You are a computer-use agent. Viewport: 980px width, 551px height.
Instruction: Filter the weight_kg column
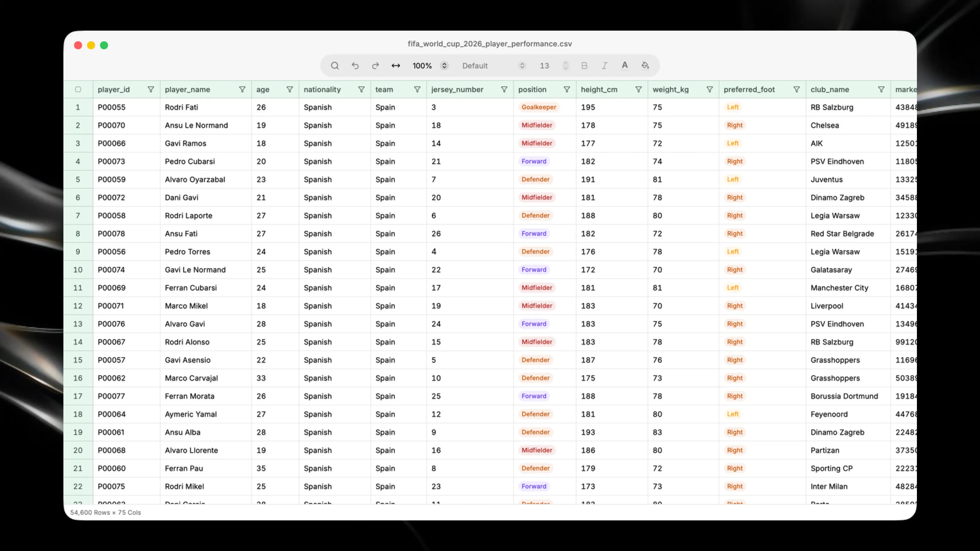point(710,89)
